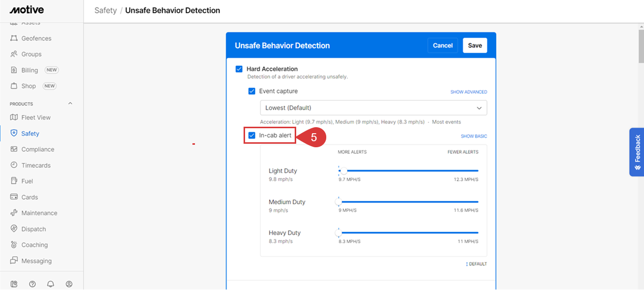Click the Light Duty slider handle
Screen dimensions: 644x290
tap(343, 171)
